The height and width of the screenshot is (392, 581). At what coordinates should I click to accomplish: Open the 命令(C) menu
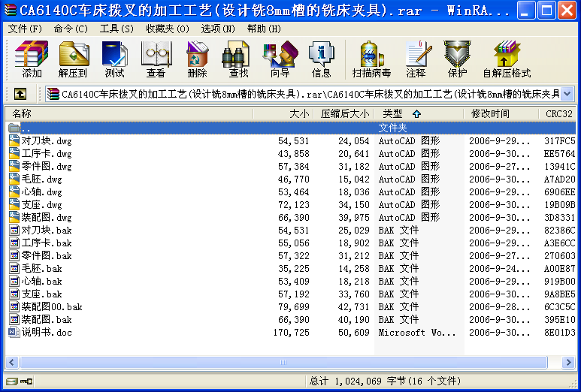click(x=71, y=29)
